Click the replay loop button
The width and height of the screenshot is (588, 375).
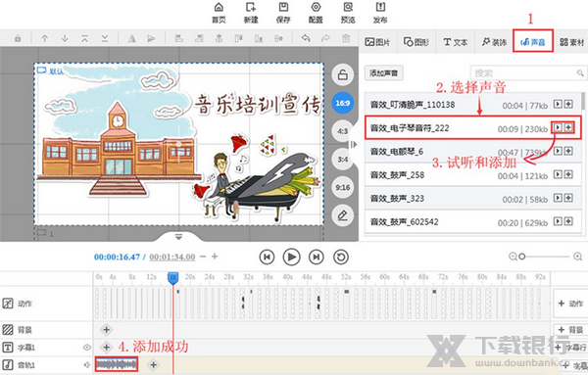coord(340,257)
